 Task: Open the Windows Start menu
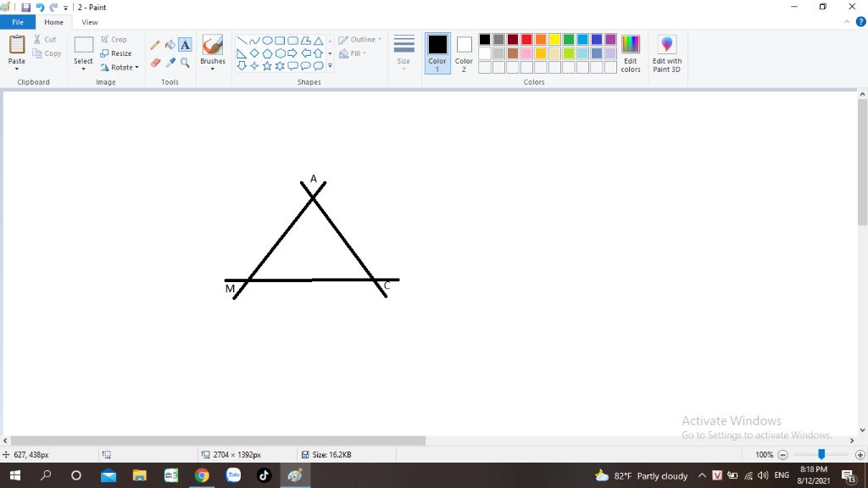(15, 475)
